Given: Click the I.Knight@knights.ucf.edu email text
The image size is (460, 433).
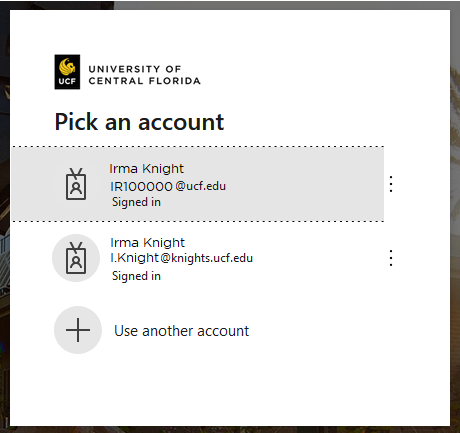Looking at the screenshot, I should coord(182,258).
